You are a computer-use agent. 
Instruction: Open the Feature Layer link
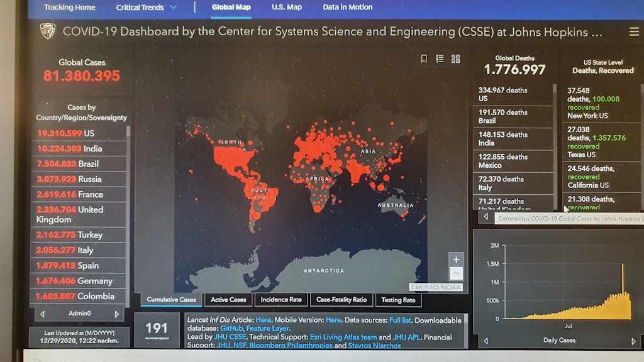click(x=268, y=328)
